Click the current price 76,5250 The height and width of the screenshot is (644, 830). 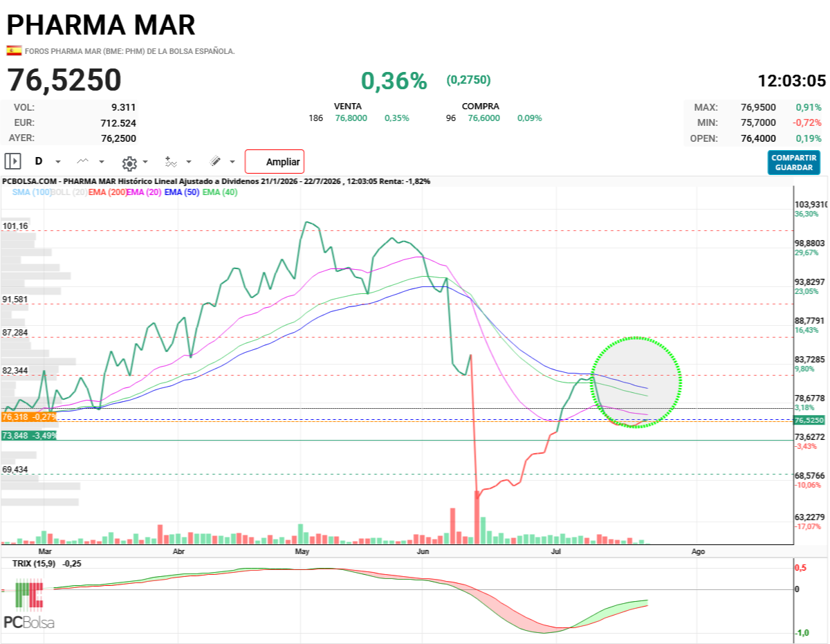coord(64,80)
